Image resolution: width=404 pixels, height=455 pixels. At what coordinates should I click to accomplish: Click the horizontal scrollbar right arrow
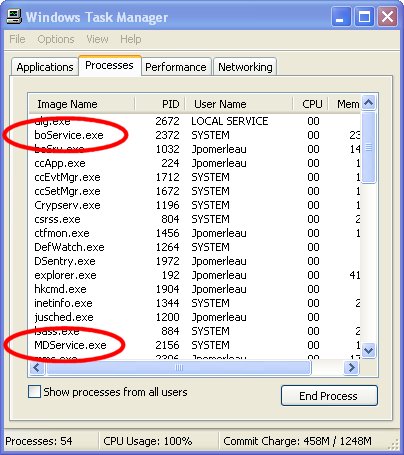click(351, 368)
